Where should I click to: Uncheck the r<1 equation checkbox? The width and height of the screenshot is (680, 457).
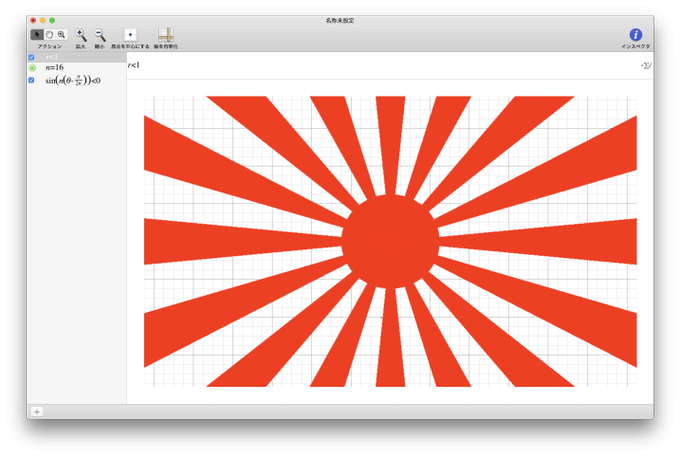coord(31,57)
